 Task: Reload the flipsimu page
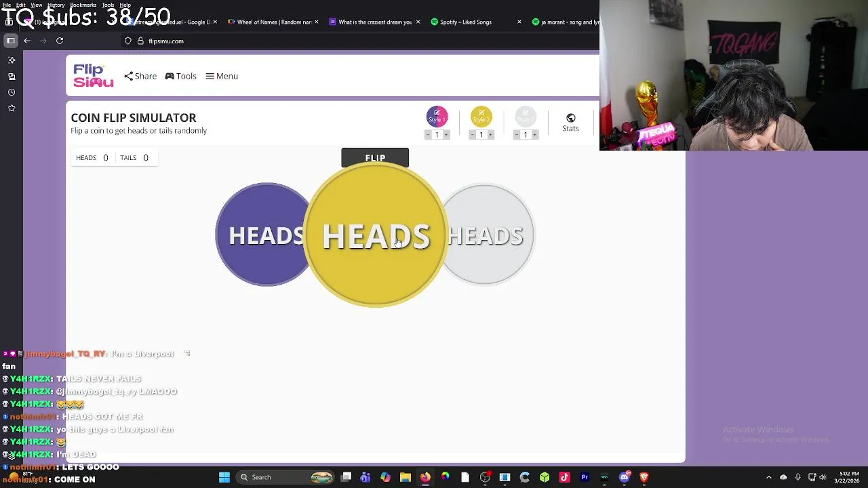(60, 41)
